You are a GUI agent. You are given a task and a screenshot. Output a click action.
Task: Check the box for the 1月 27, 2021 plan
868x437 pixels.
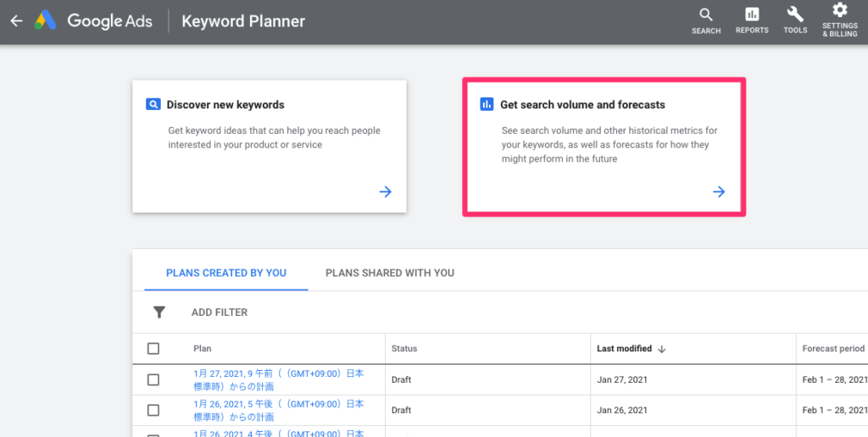pos(153,379)
